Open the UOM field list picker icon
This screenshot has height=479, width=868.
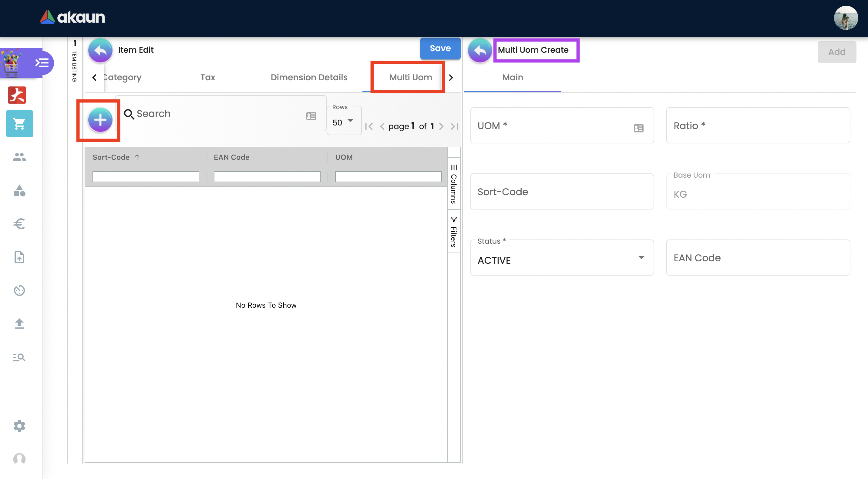coord(638,128)
